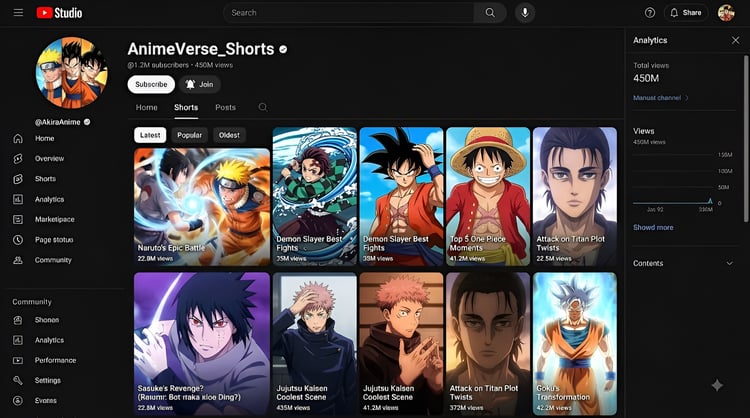The width and height of the screenshot is (750, 418).
Task: Open Overview in the sidebar
Action: (49, 159)
